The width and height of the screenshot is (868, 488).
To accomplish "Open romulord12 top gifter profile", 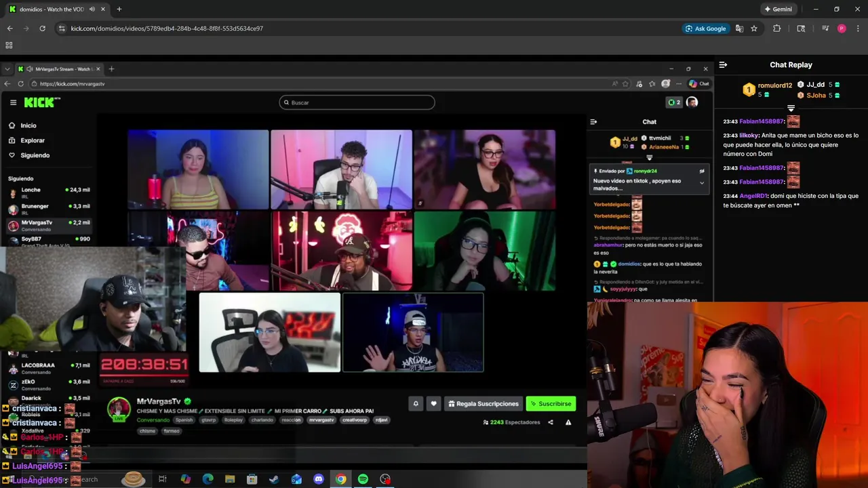I will [775, 85].
